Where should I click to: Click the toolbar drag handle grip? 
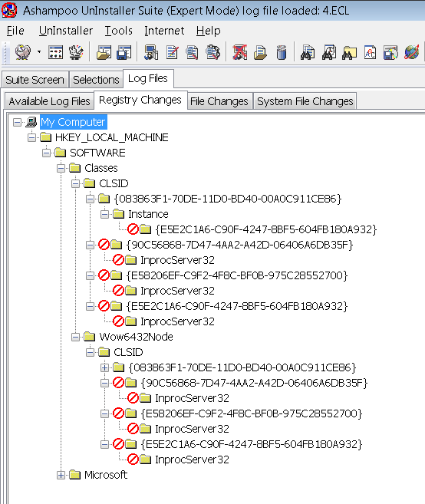click(5, 52)
